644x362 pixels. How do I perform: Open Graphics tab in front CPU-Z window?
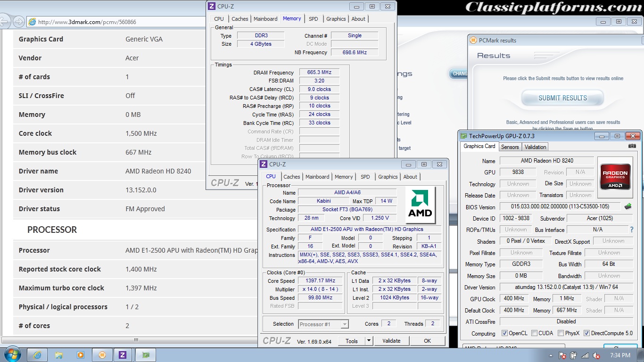[x=388, y=177]
